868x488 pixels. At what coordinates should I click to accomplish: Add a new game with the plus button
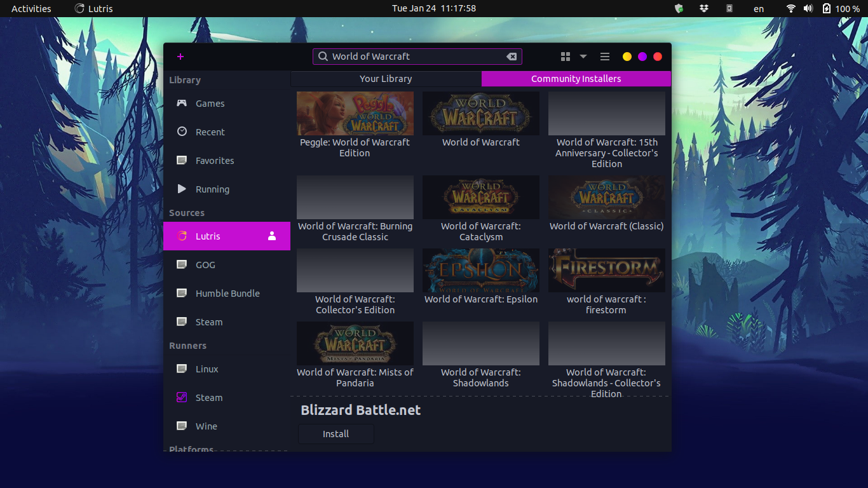pyautogui.click(x=180, y=56)
